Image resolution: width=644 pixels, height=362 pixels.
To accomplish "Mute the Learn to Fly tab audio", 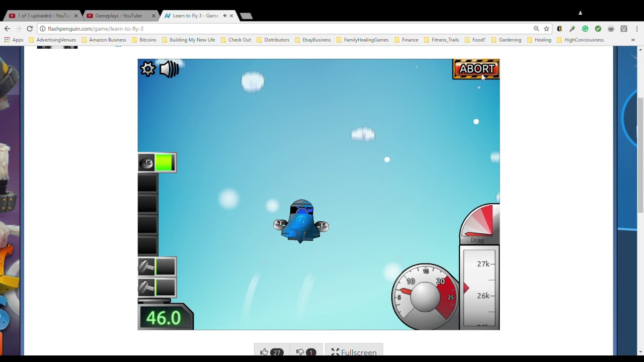I will tap(224, 16).
